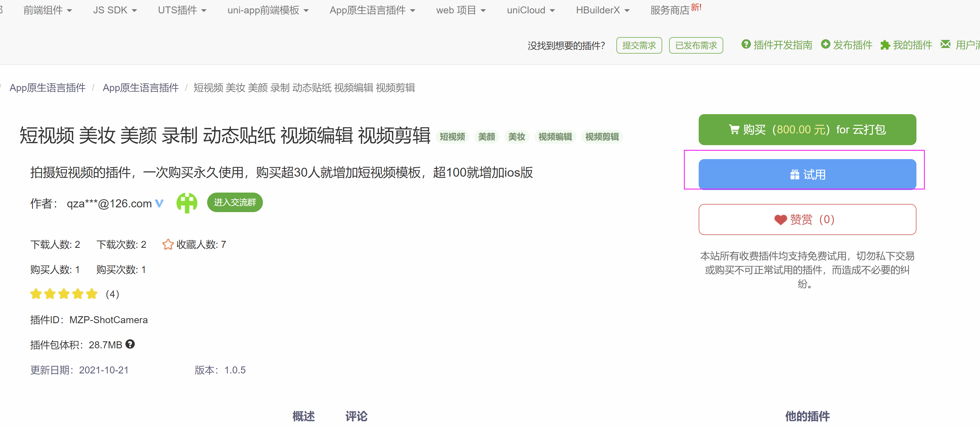This screenshot has height=427, width=980.
Task: Click the 下载次数: 2 statistic
Action: (121, 244)
